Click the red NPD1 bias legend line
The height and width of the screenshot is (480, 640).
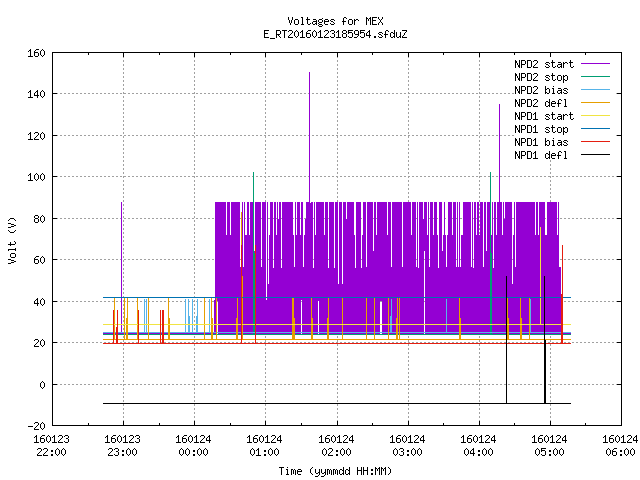pos(595,142)
